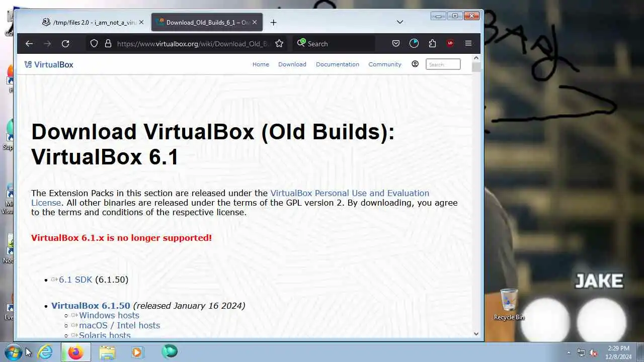Click the VirtualBox logo in the site header
Viewport: 644px width, 362px height.
(49, 64)
